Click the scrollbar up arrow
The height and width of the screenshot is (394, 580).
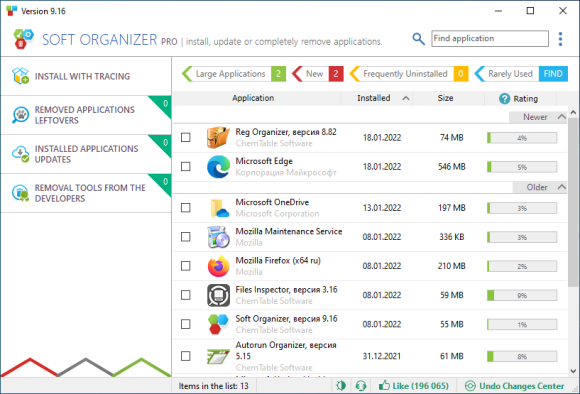tap(573, 112)
